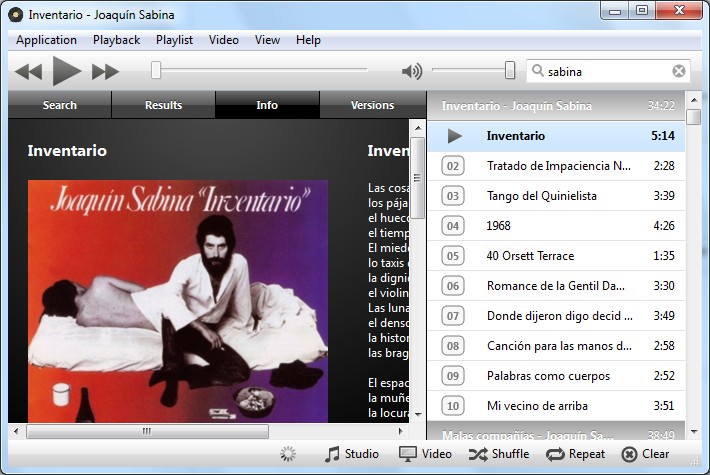Viewport: 710px width, 475px height.
Task: Click the info panel scroll-right arrow
Action: tap(401, 431)
